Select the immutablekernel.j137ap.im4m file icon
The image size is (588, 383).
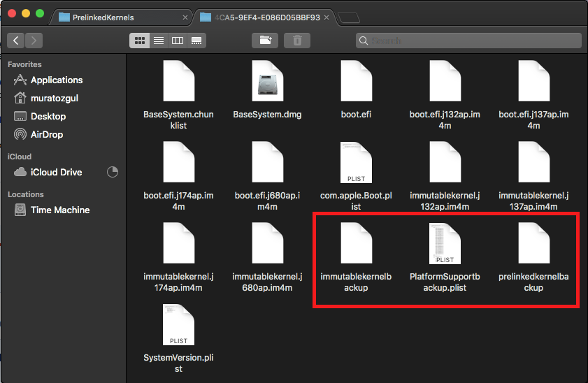tap(534, 162)
